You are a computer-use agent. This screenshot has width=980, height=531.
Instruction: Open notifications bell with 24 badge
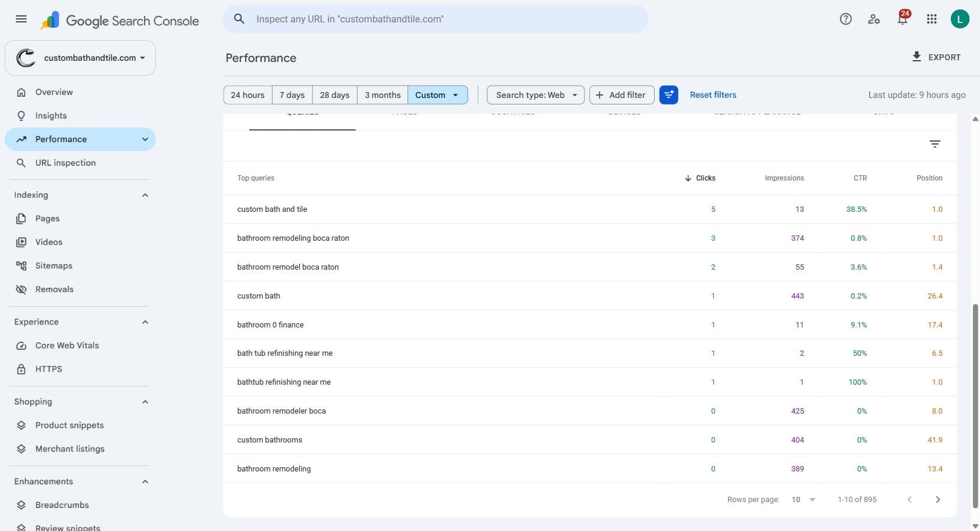903,18
